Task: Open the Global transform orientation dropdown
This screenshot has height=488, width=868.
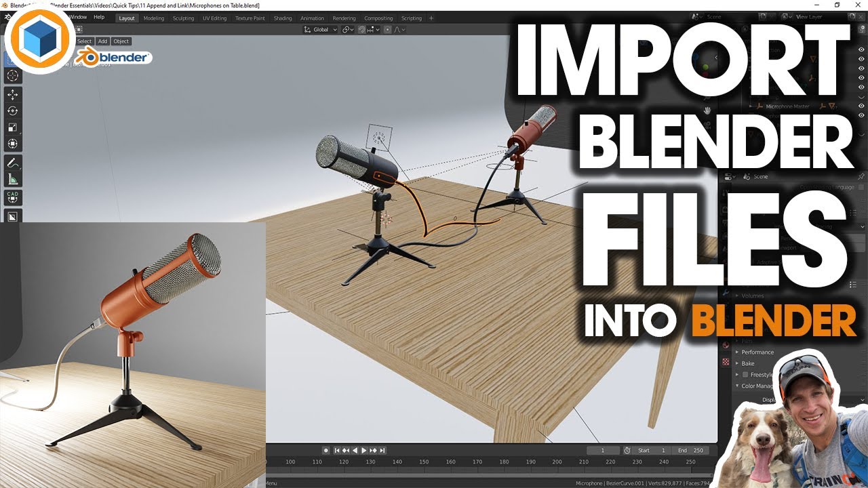Action: [x=320, y=29]
